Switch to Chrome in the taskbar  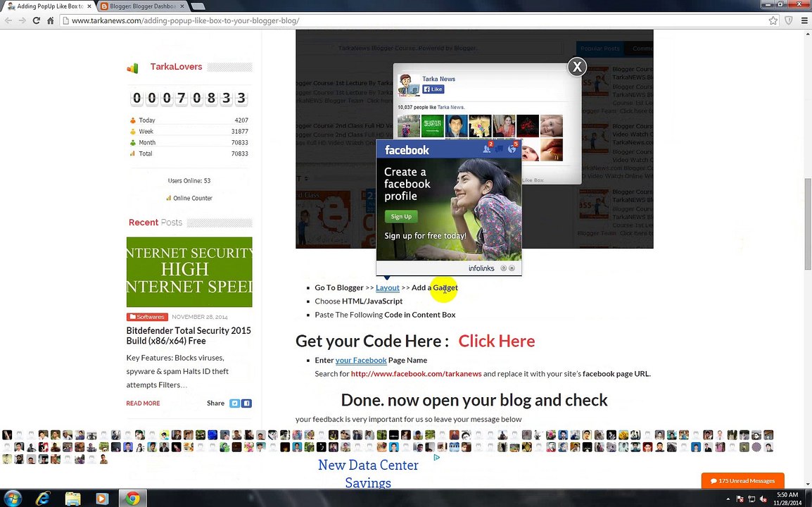pos(132,498)
